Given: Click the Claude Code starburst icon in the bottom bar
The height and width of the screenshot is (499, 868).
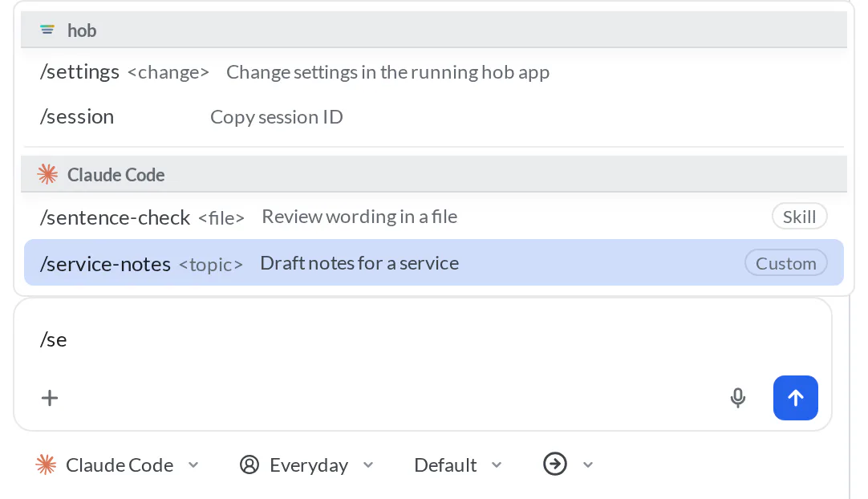Looking at the screenshot, I should pyautogui.click(x=46, y=465).
